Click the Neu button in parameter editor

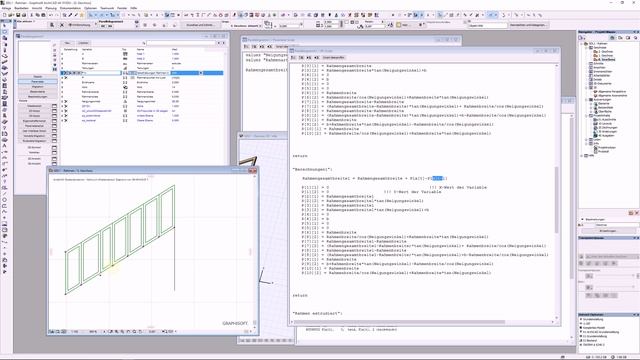67,43
